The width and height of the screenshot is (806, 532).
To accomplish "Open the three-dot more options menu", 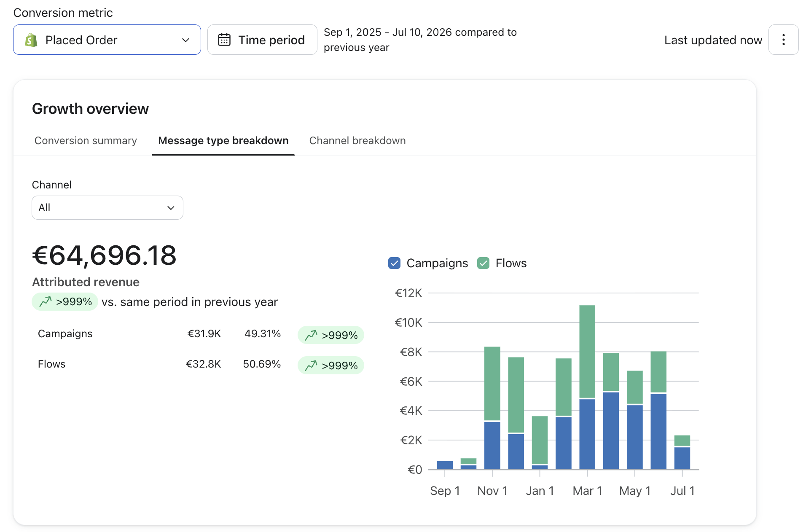I will tap(783, 40).
